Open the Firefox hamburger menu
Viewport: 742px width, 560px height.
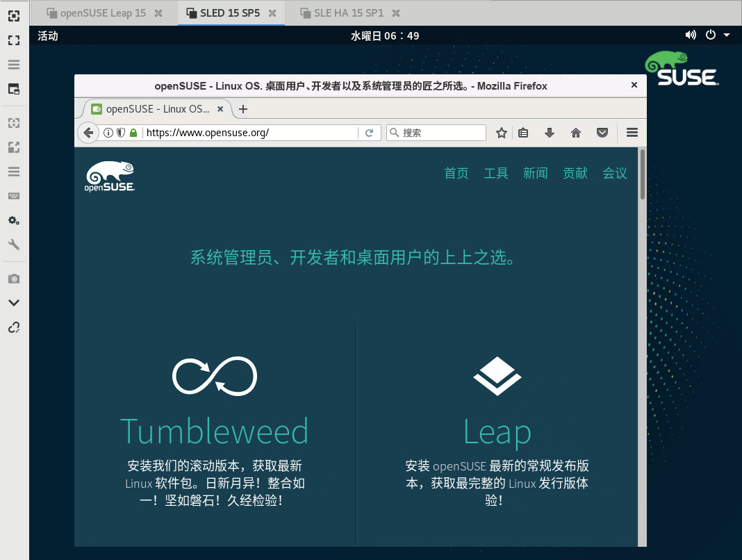click(632, 133)
